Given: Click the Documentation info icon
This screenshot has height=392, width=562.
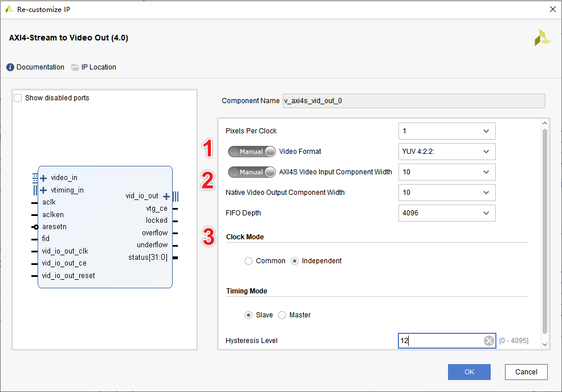Looking at the screenshot, I should tap(10, 67).
